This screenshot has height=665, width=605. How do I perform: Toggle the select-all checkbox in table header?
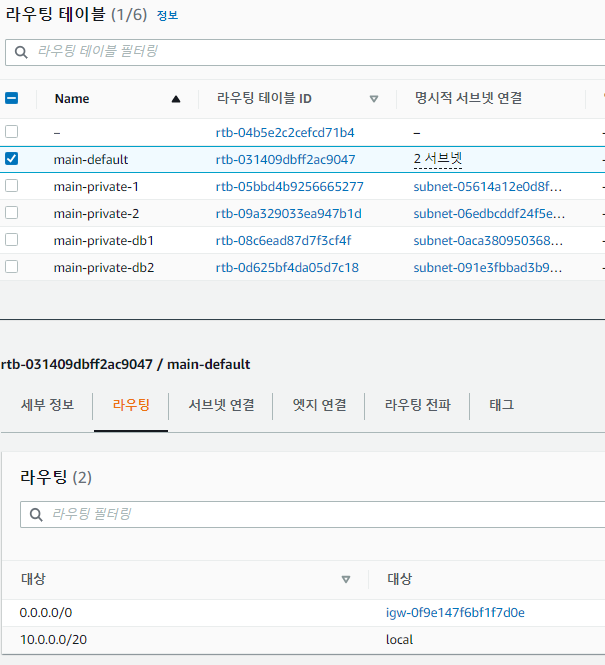[x=11, y=98]
